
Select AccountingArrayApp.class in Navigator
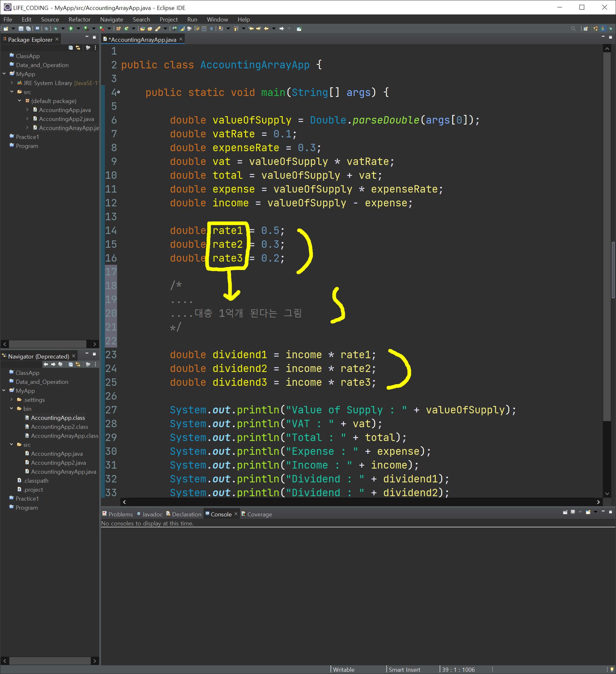coord(64,436)
